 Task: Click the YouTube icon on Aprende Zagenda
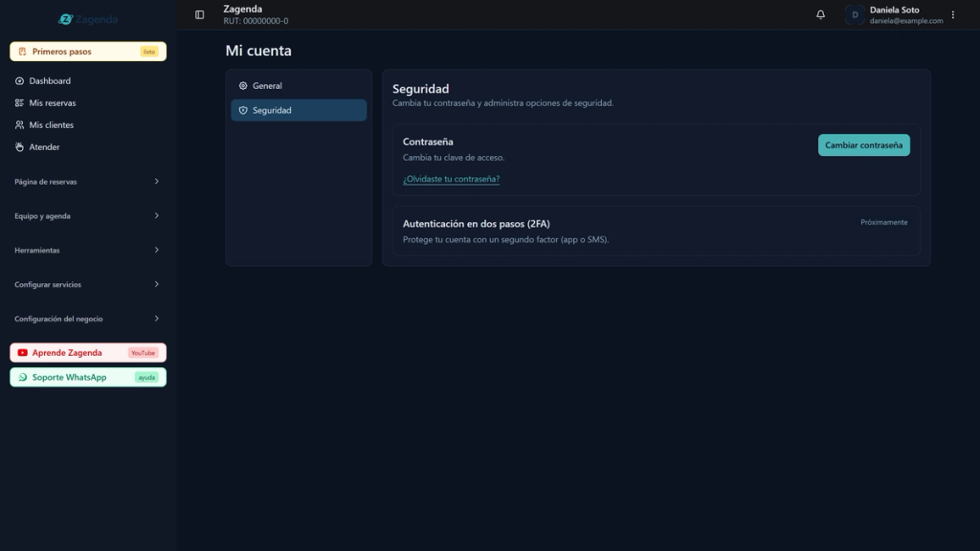(23, 352)
